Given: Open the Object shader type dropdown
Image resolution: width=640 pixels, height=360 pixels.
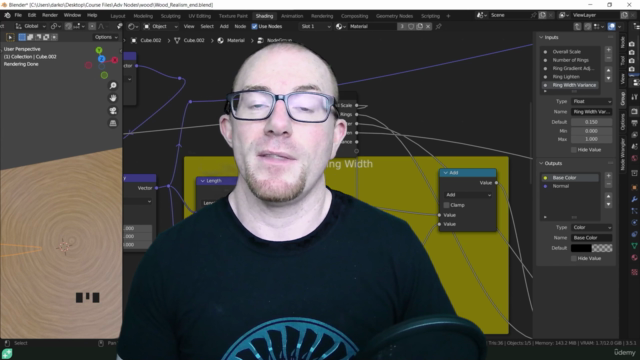Looking at the screenshot, I should [x=161, y=27].
